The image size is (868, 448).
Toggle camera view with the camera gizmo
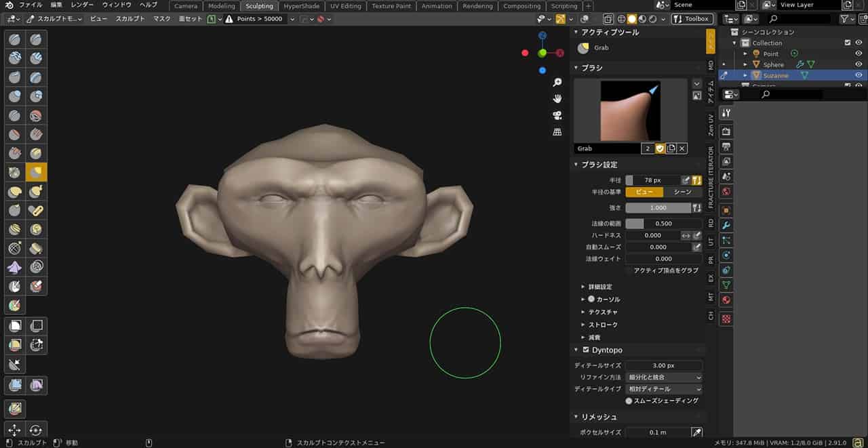pyautogui.click(x=557, y=115)
